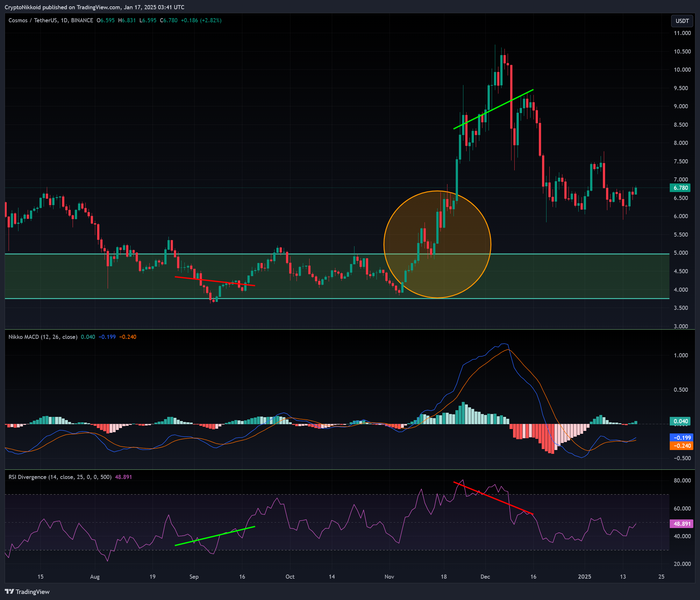Click the RSI axis 60.000 label
This screenshot has width=700, height=600.
(x=682, y=509)
